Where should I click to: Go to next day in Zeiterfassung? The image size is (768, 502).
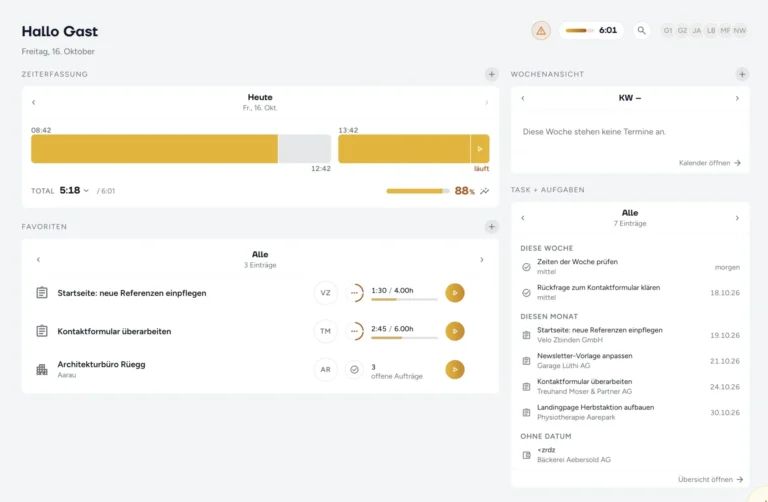pyautogui.click(x=486, y=102)
